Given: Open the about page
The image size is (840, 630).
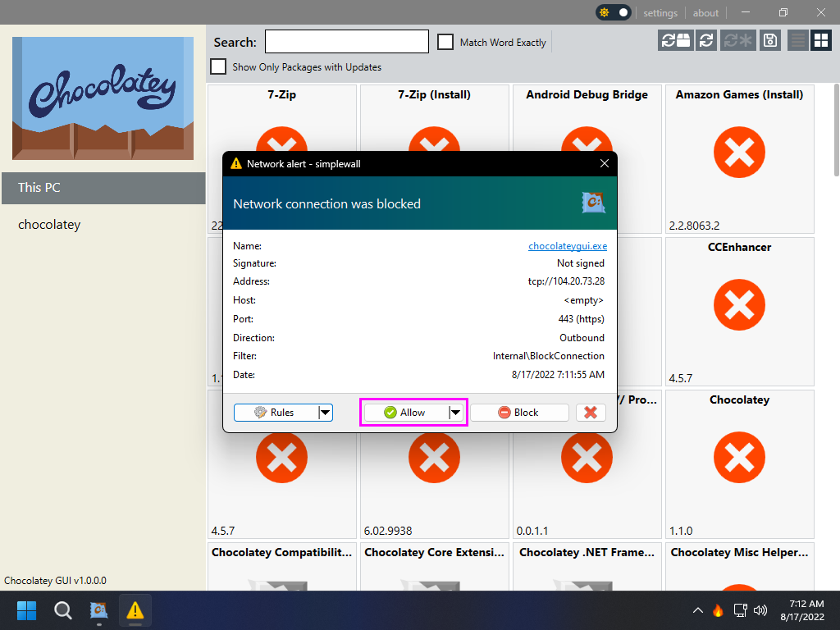Looking at the screenshot, I should point(705,13).
